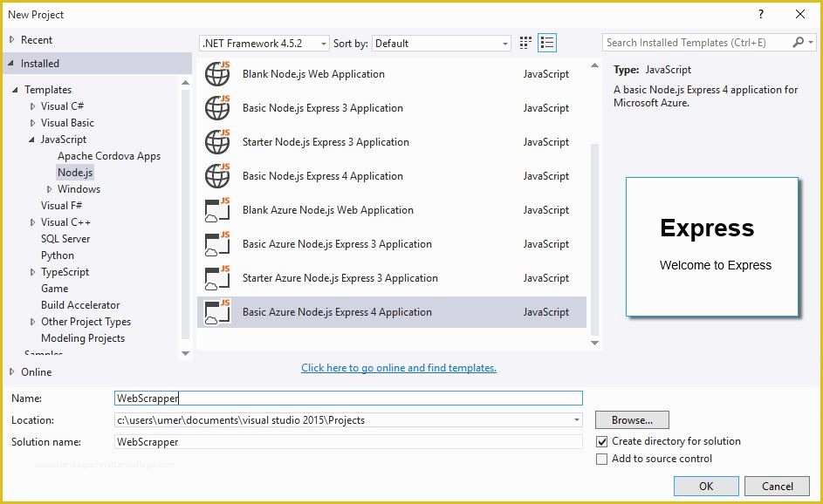Select Python template category
This screenshot has height=504, width=823.
[58, 255]
